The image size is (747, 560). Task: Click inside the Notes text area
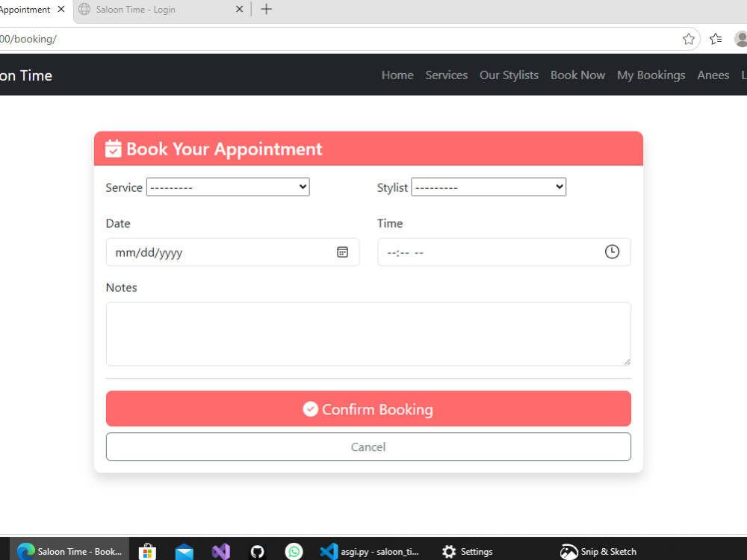368,334
